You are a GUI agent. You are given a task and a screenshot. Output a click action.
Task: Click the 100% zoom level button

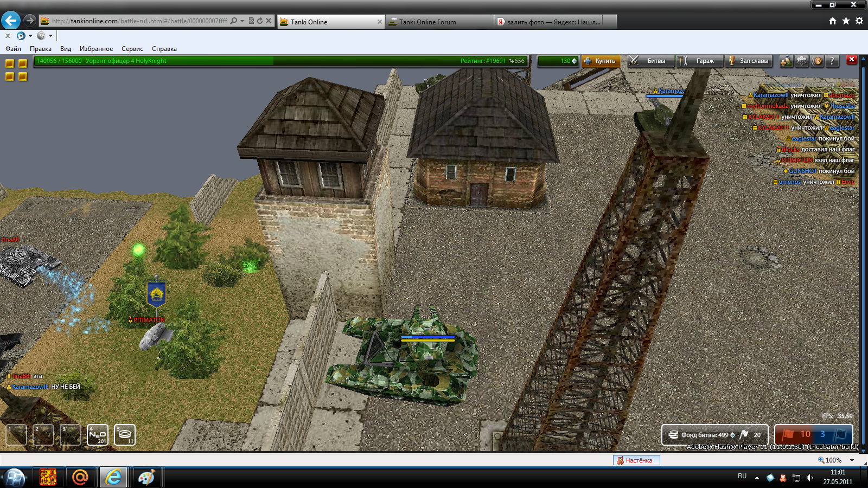[x=830, y=460]
